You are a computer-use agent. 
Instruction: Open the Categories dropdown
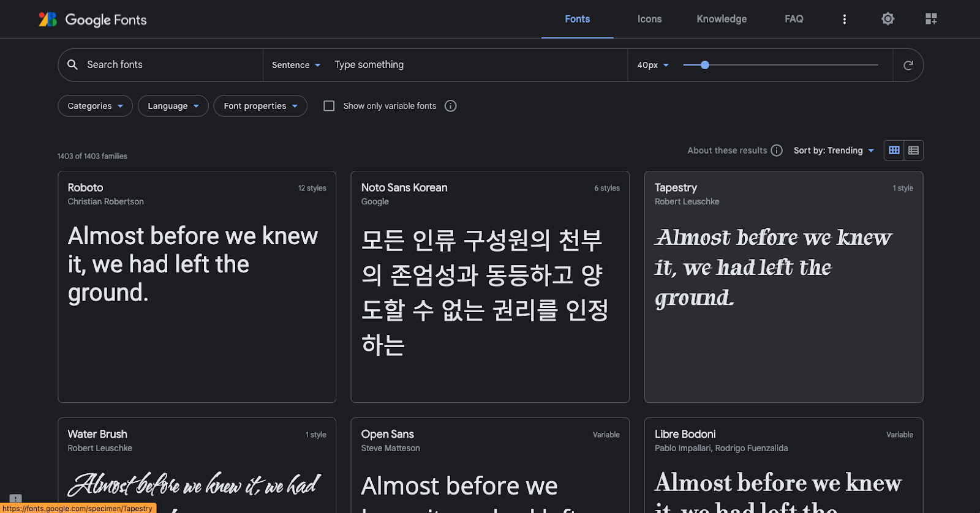tap(95, 106)
